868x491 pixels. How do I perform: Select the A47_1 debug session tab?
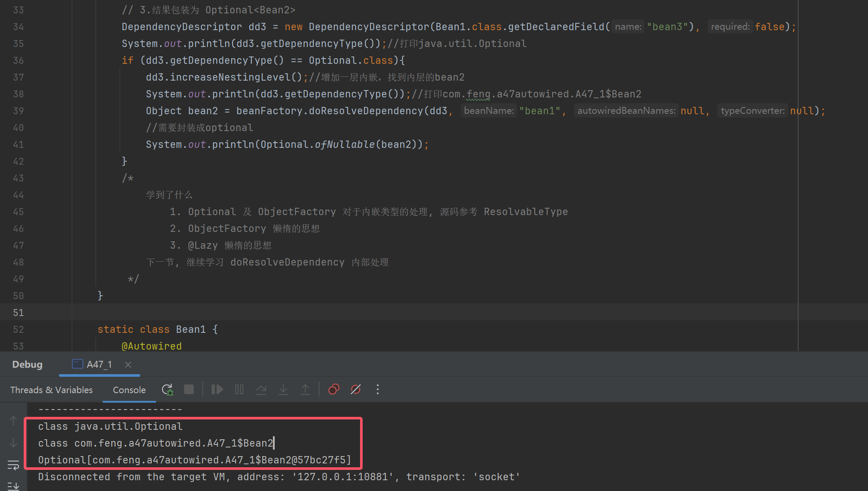(99, 365)
